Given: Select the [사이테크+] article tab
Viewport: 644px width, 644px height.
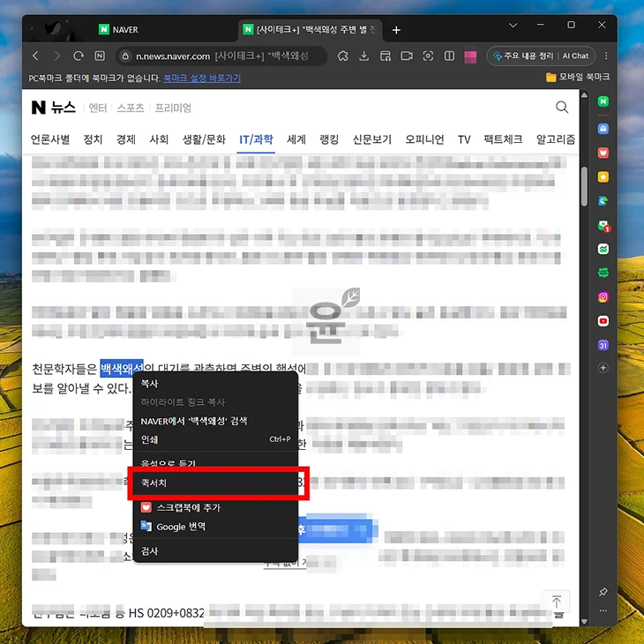Looking at the screenshot, I should point(310,30).
